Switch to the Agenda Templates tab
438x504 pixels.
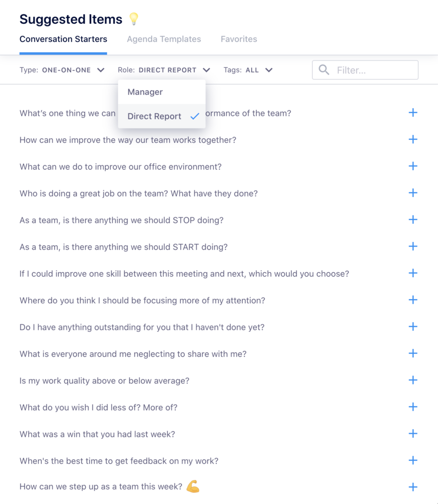coord(164,39)
